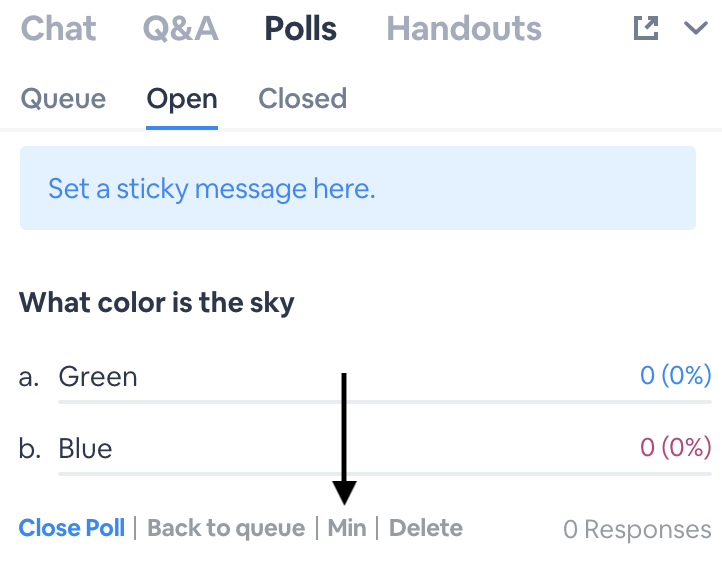Click the Close Poll link
This screenshot has height=588, width=722.
72,528
